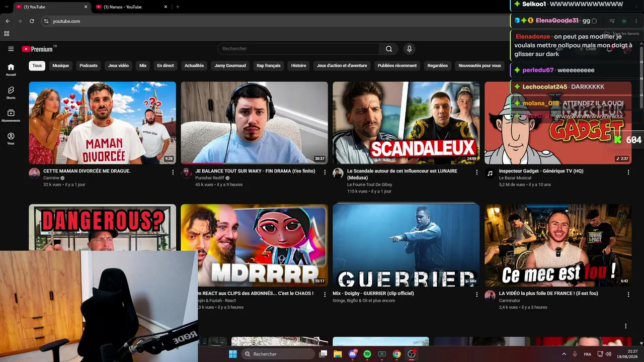The height and width of the screenshot is (362, 644).
Task: Select the En direct filter chip
Action: (166, 65)
